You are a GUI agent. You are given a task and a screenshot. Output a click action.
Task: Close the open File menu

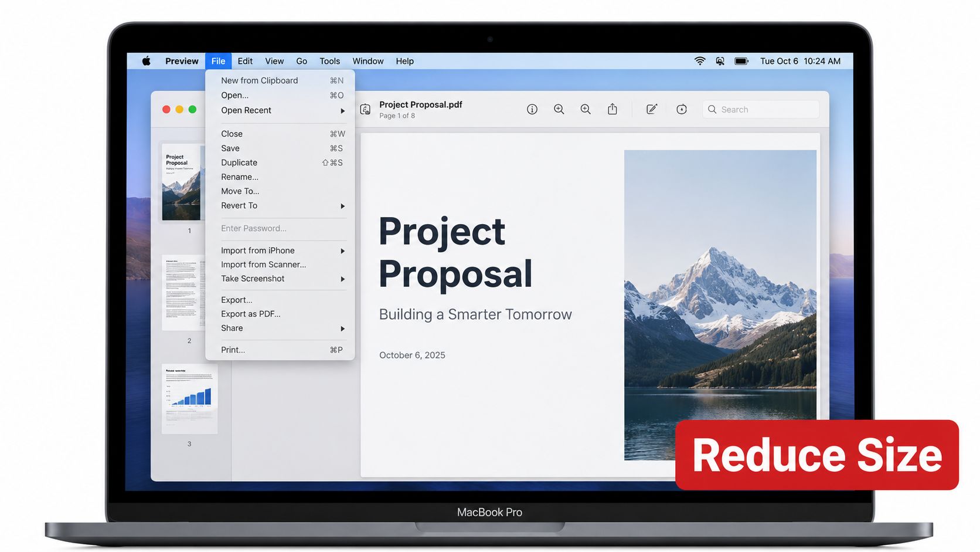(x=218, y=61)
